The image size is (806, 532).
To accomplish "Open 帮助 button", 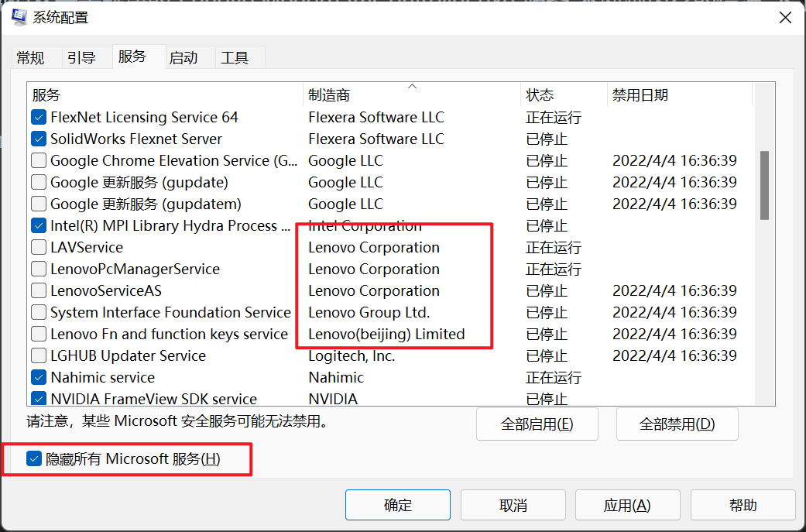I will [x=743, y=505].
